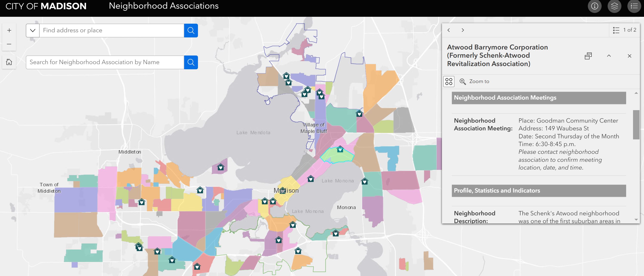This screenshot has width=644, height=276.
Task: Submit the neighborhood association name search
Action: (x=191, y=62)
